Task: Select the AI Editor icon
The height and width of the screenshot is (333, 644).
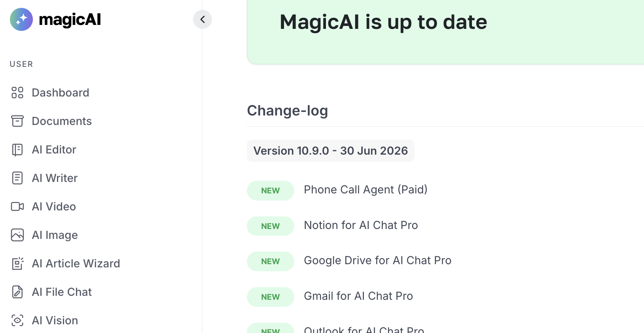Action: (17, 149)
